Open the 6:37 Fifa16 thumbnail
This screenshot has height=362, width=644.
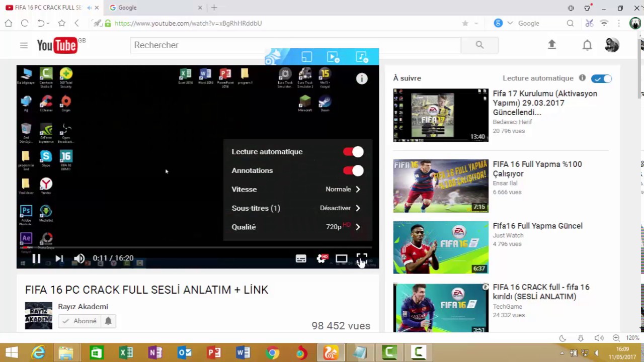[x=441, y=247]
